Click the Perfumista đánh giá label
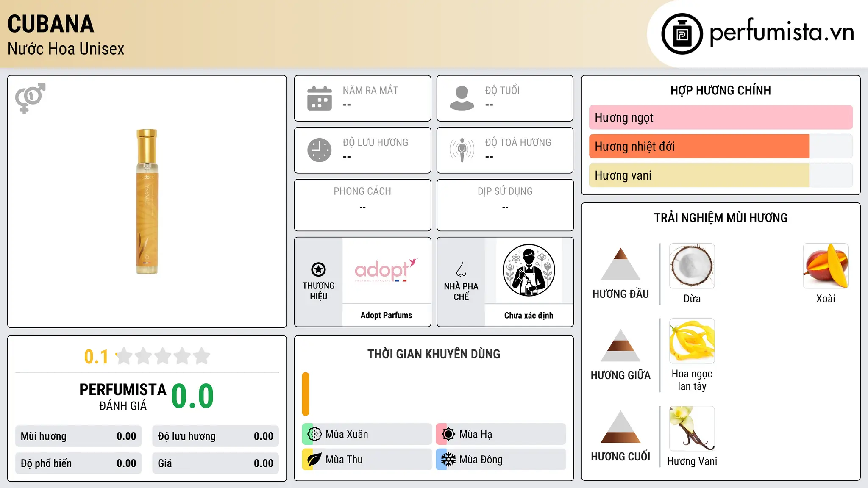The height and width of the screenshot is (488, 868). click(123, 397)
